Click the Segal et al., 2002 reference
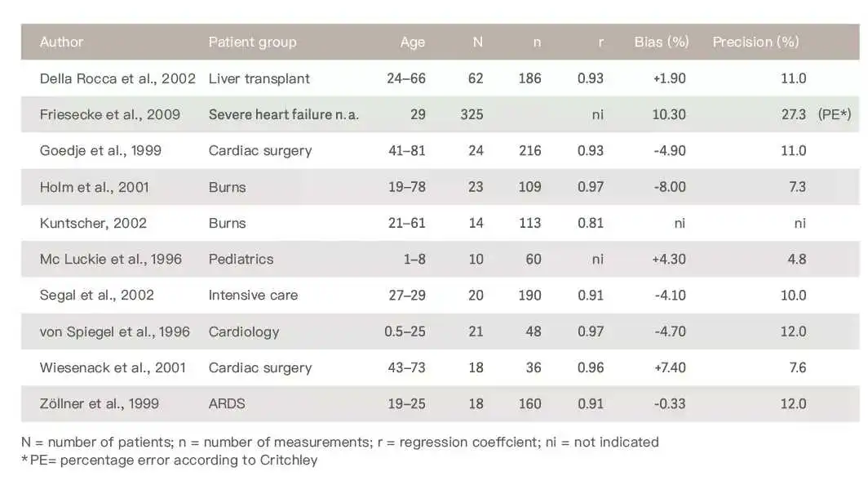The height and width of the screenshot is (494, 868). [97, 295]
